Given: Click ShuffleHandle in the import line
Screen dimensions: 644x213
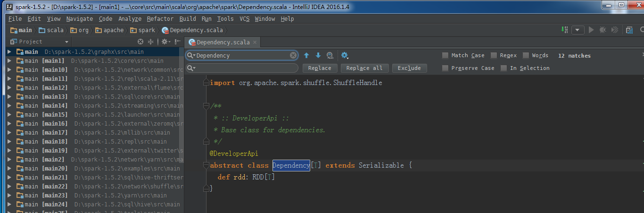Looking at the screenshot, I should [x=358, y=83].
